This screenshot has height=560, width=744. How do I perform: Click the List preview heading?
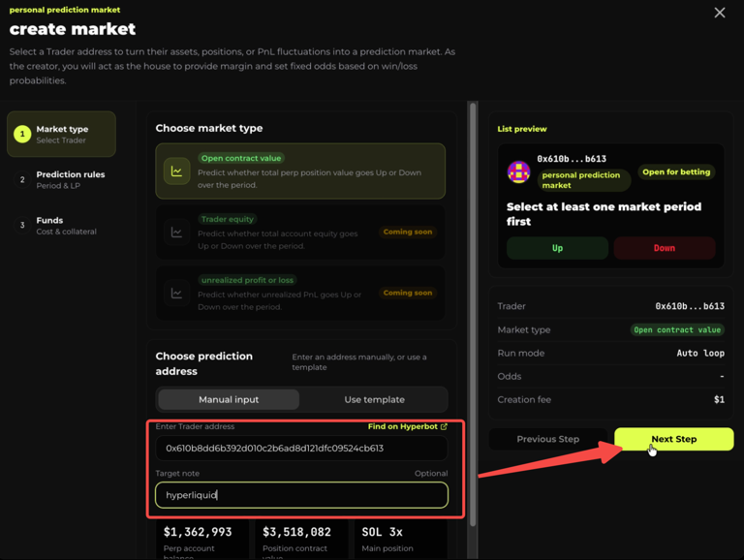[522, 129]
